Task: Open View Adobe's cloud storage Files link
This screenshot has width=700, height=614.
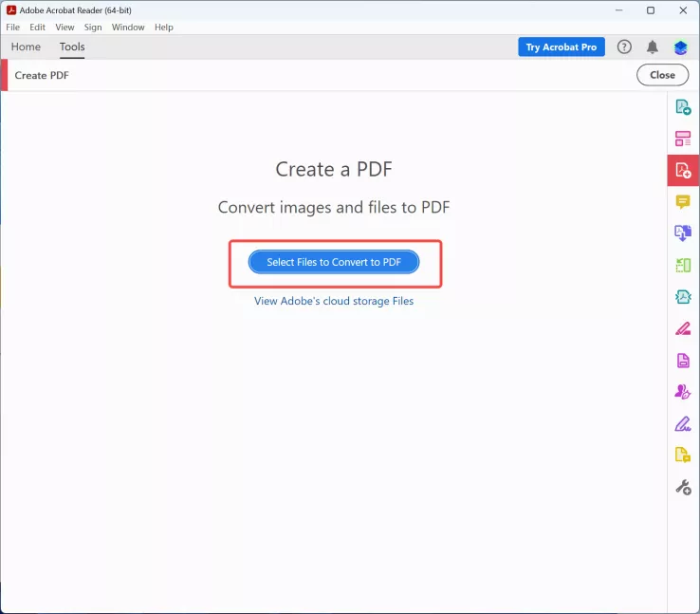Action: [x=334, y=301]
